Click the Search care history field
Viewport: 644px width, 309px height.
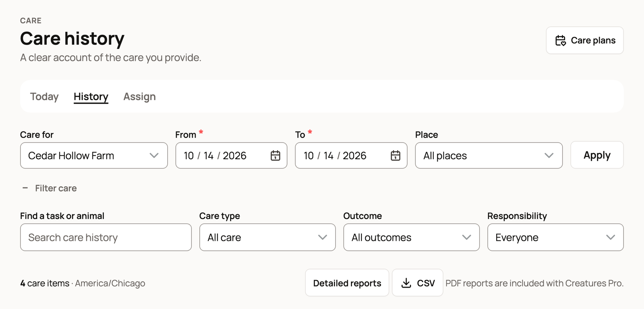click(x=106, y=237)
